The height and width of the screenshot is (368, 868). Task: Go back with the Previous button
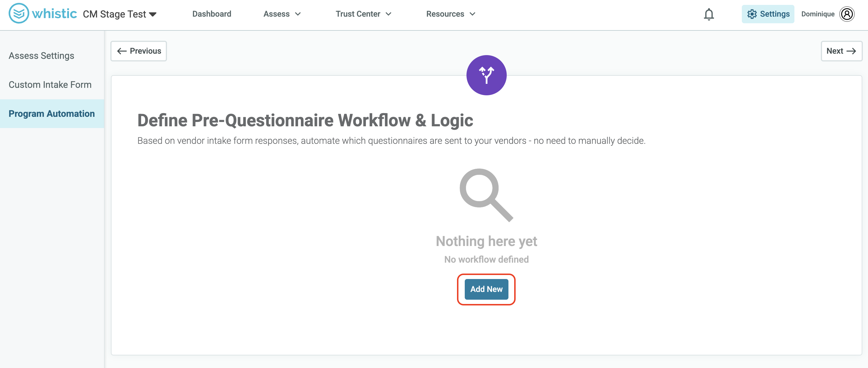click(139, 51)
